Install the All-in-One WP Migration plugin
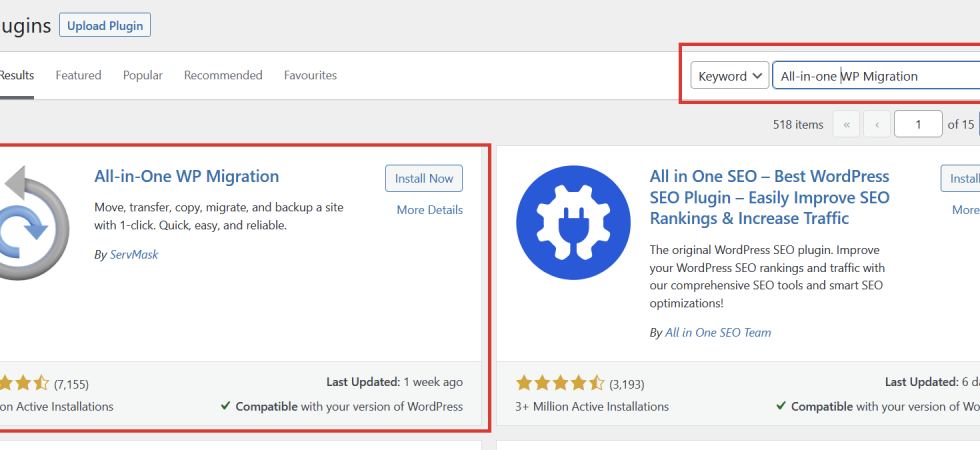This screenshot has width=980, height=450. coord(424,178)
